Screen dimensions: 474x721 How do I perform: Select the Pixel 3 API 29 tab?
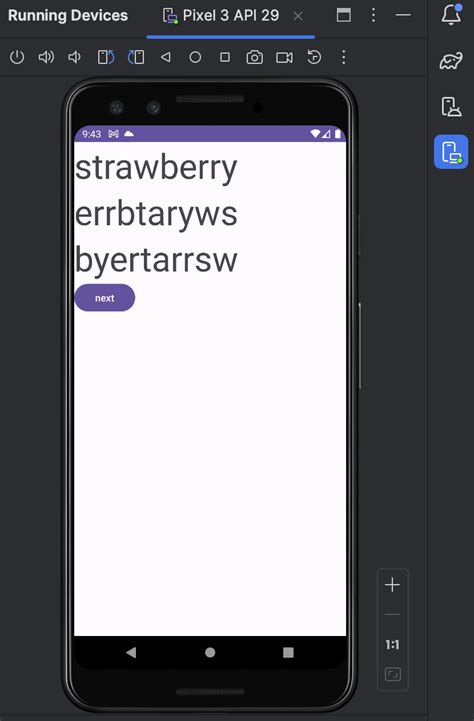[222, 16]
